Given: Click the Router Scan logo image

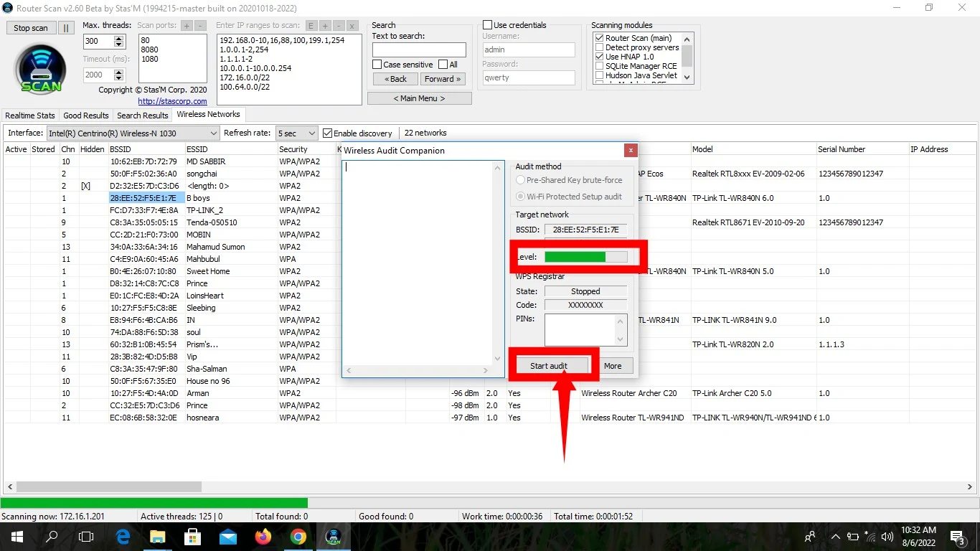Looking at the screenshot, I should click(40, 70).
